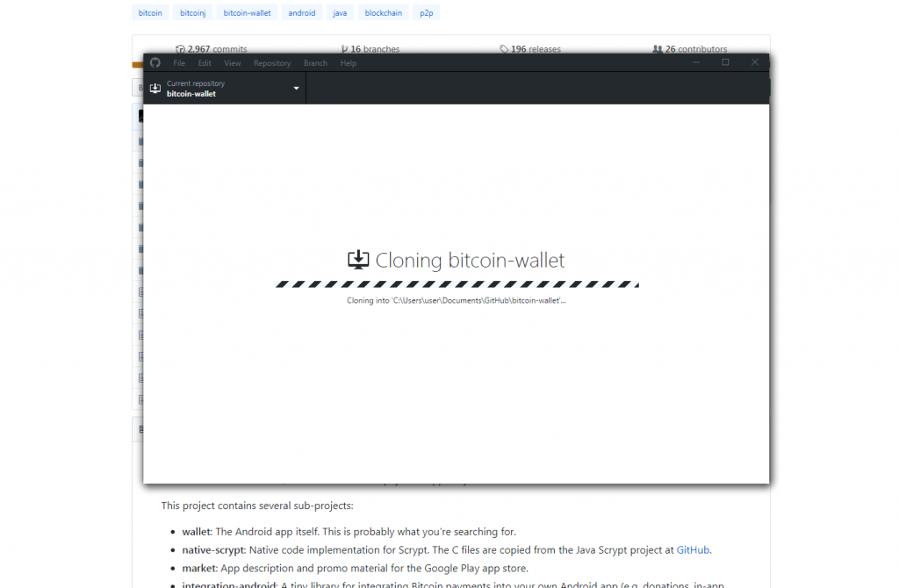
Task: Close the GitHub Desktop window
Action: [x=754, y=62]
